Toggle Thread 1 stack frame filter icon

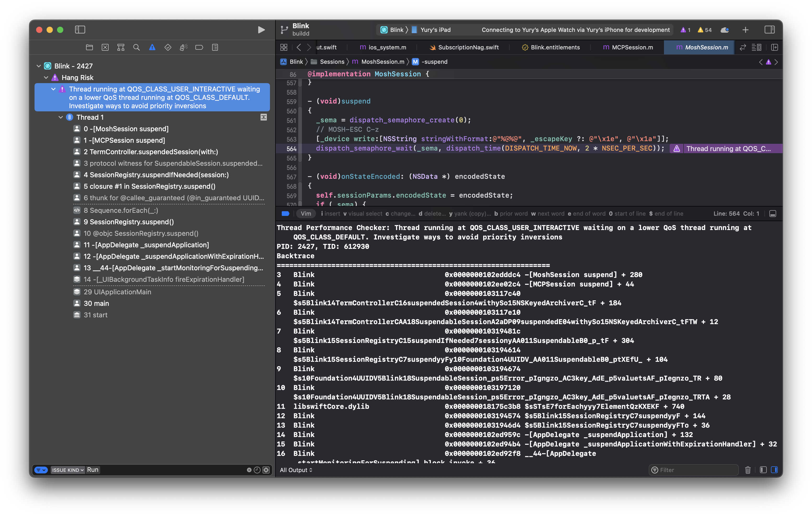(264, 117)
